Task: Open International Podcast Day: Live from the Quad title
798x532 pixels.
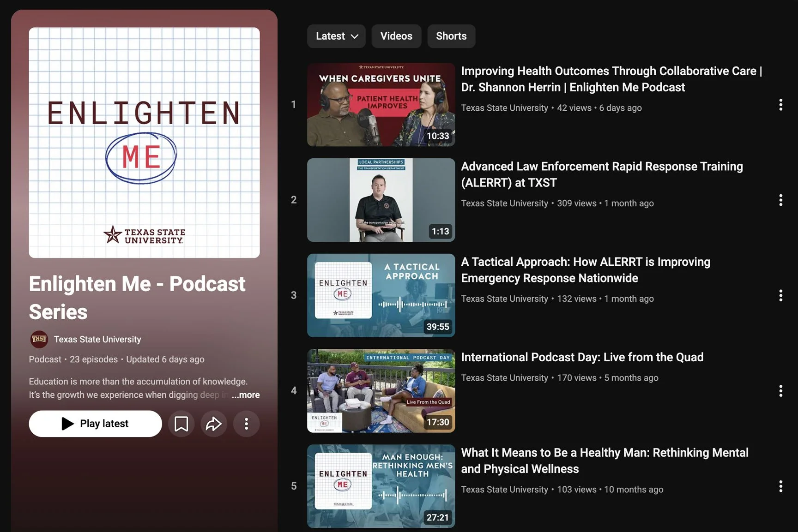Action: point(582,357)
